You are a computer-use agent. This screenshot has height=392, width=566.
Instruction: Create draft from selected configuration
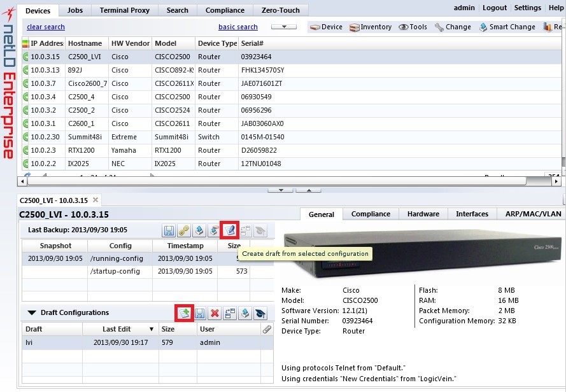tap(230, 230)
